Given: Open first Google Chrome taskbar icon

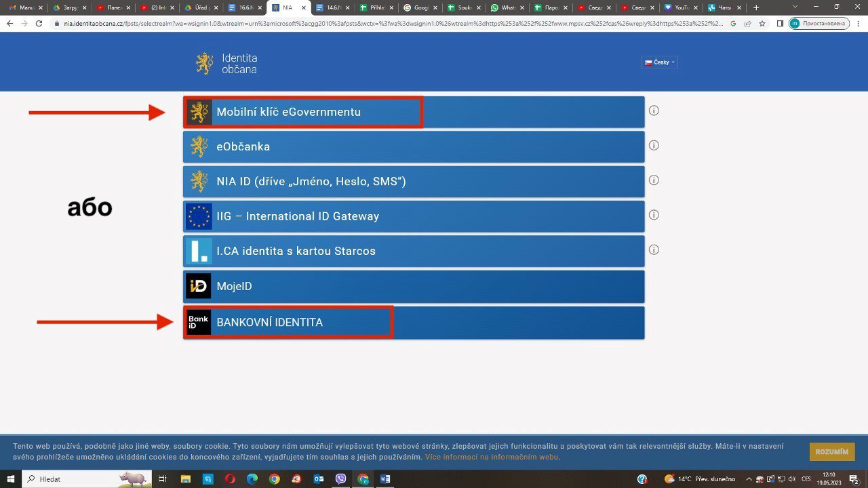Looking at the screenshot, I should tap(274, 479).
